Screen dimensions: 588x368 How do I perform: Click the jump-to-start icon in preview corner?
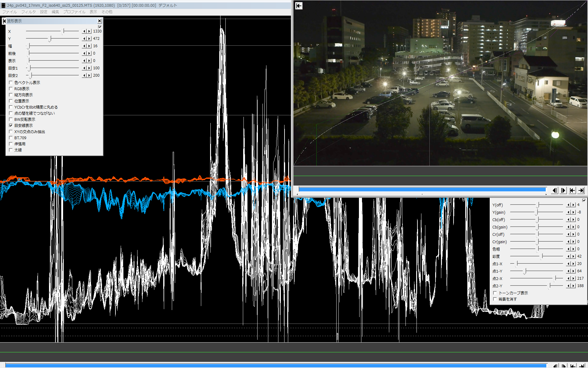(x=299, y=6)
